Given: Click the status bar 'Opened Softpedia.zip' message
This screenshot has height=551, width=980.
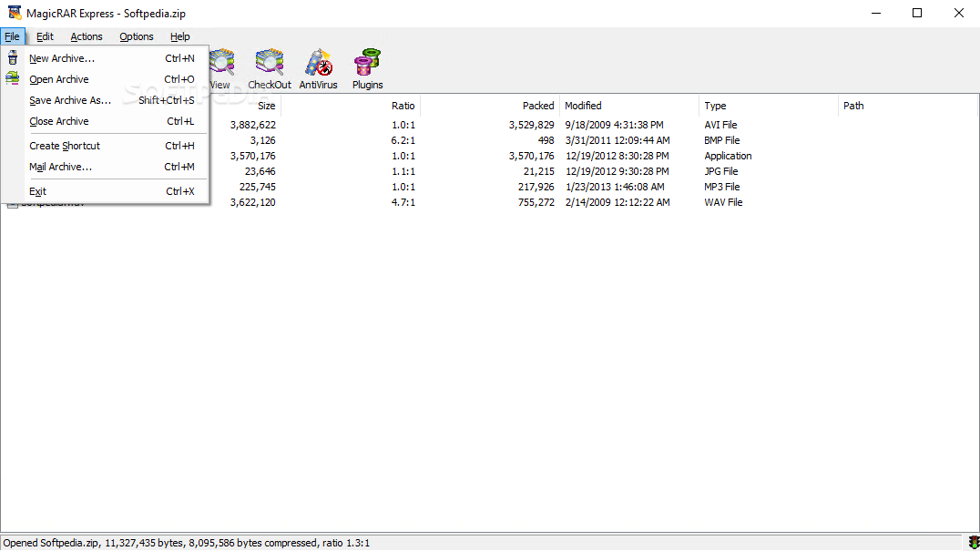Looking at the screenshot, I should coord(186,543).
